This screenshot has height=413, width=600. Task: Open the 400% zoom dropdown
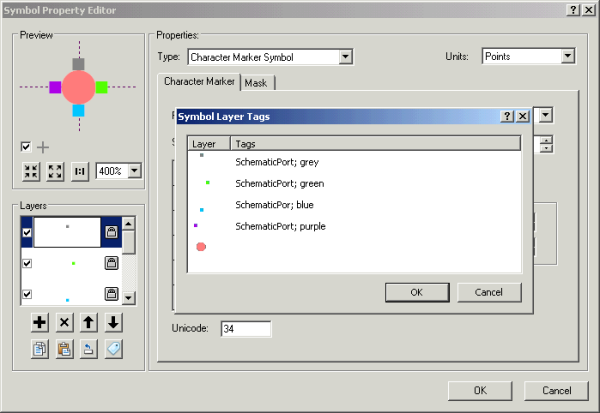point(134,171)
